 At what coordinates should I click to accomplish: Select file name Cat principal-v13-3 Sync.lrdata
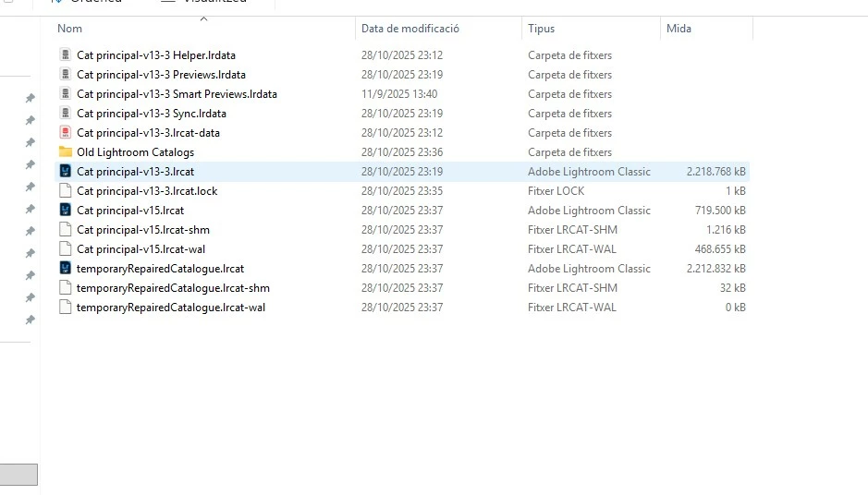(x=152, y=113)
